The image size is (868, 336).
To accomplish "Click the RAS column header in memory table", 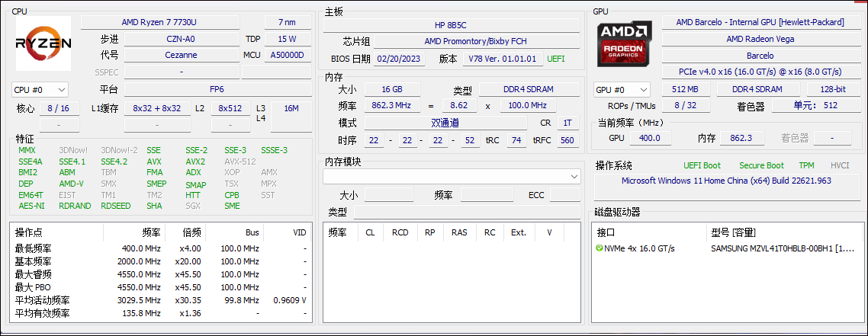I will pyautogui.click(x=459, y=232).
